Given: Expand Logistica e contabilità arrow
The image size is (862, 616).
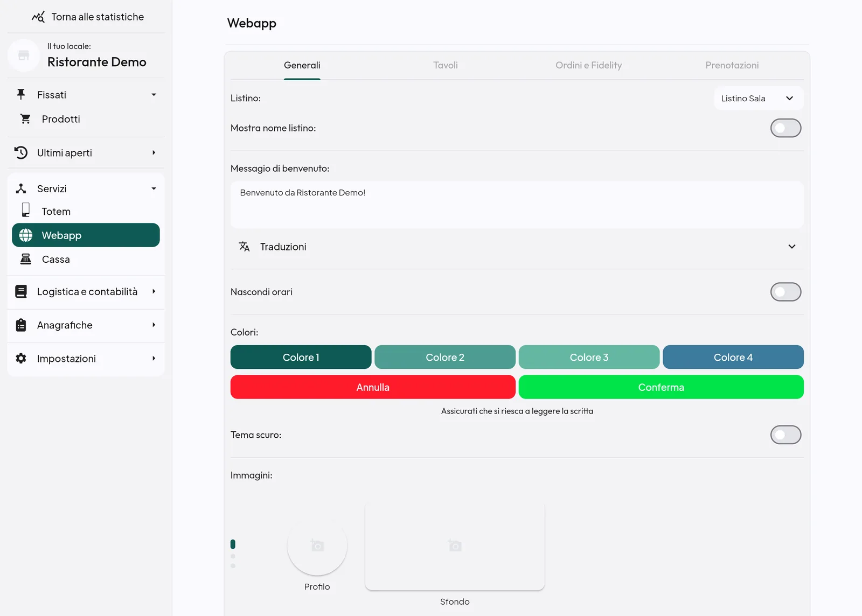Looking at the screenshot, I should [154, 291].
